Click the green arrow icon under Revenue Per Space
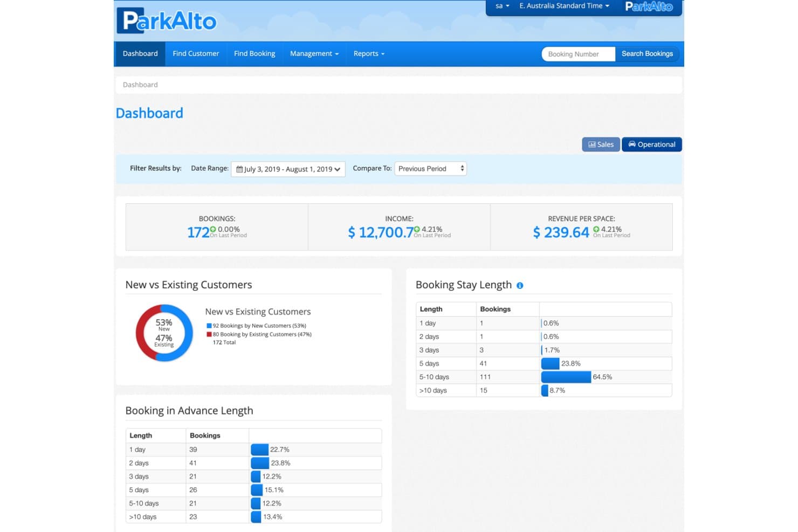 pyautogui.click(x=596, y=230)
